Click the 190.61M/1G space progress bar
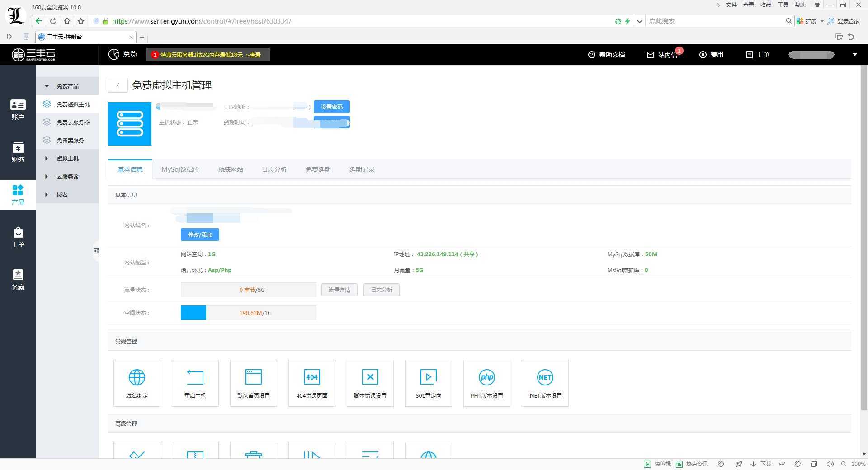868x470 pixels. tap(249, 313)
